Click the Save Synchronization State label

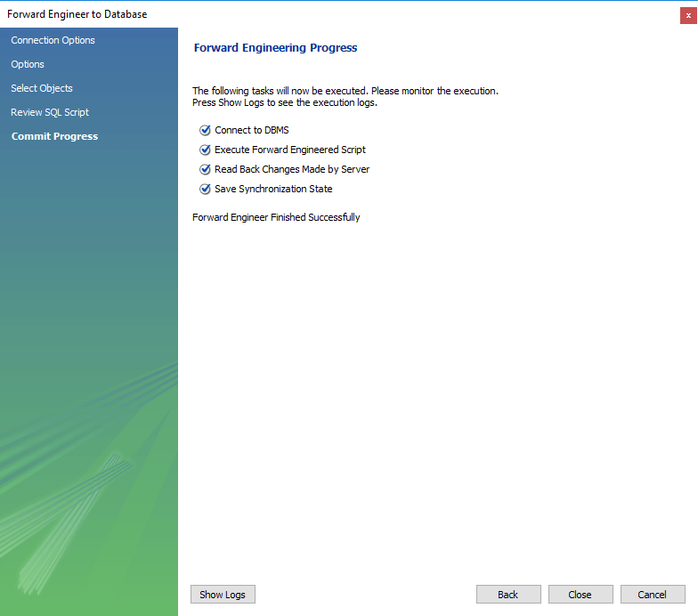coord(273,189)
